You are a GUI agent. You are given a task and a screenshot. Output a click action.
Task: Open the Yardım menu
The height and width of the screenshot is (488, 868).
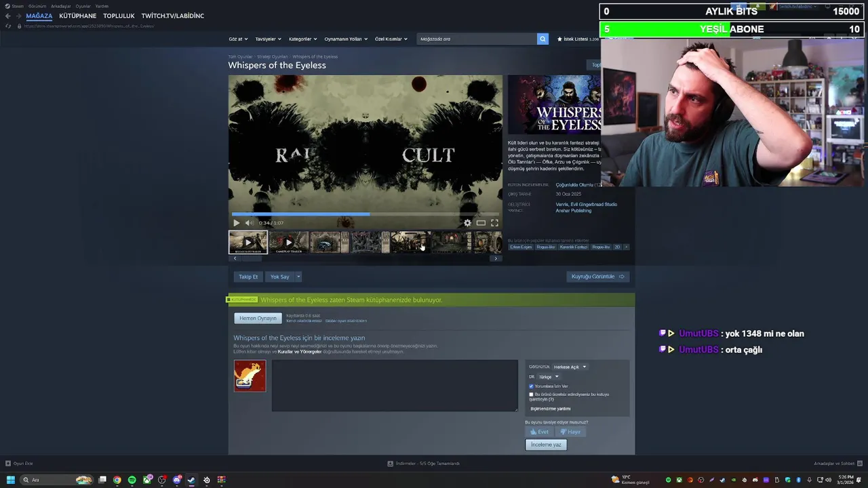tap(102, 6)
